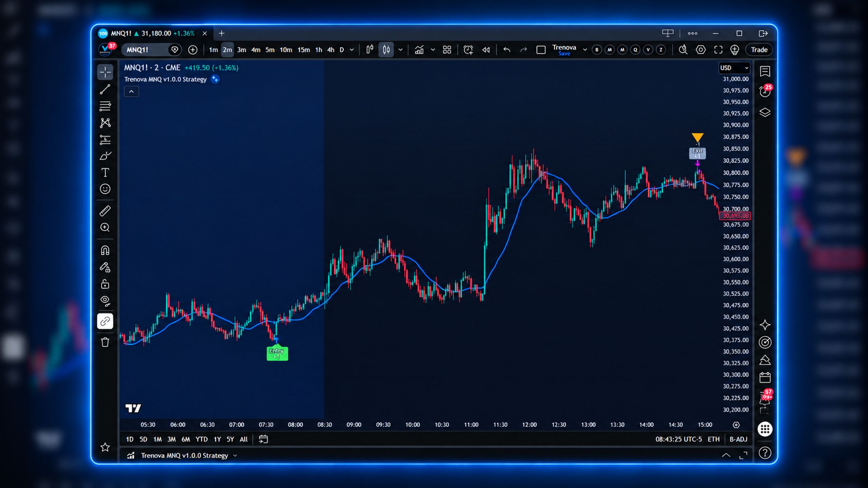This screenshot has width=868, height=488.
Task: Select the text annotation tool
Action: [x=105, y=172]
